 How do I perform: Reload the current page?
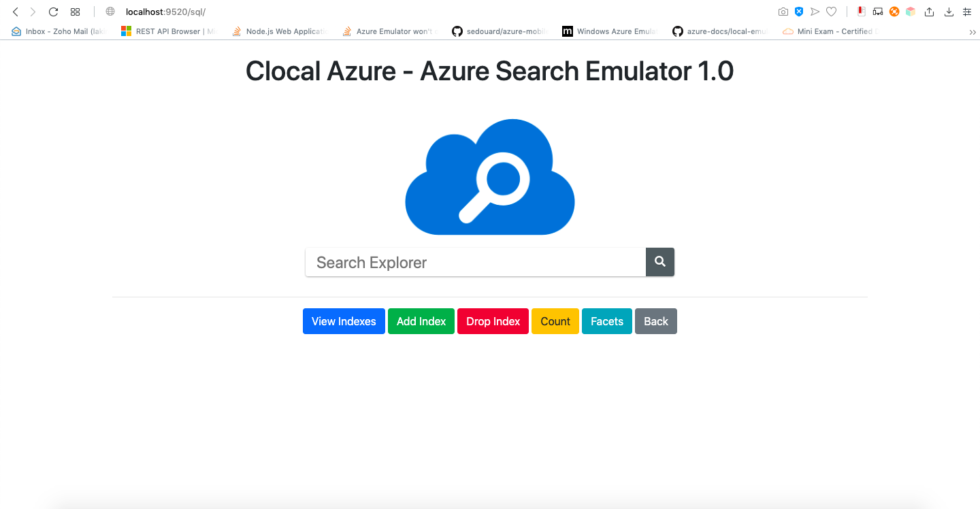[53, 12]
